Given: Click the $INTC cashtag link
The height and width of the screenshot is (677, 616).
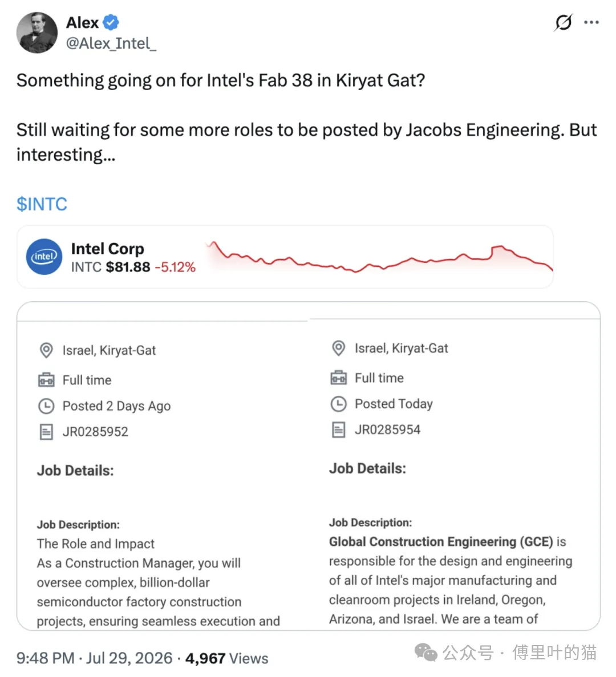Looking at the screenshot, I should (x=42, y=204).
